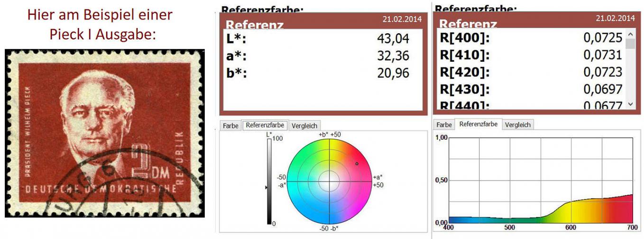Click the date 21.02.2014 in the spectrum panel
The height and width of the screenshot is (239, 644).
pyautogui.click(x=615, y=18)
